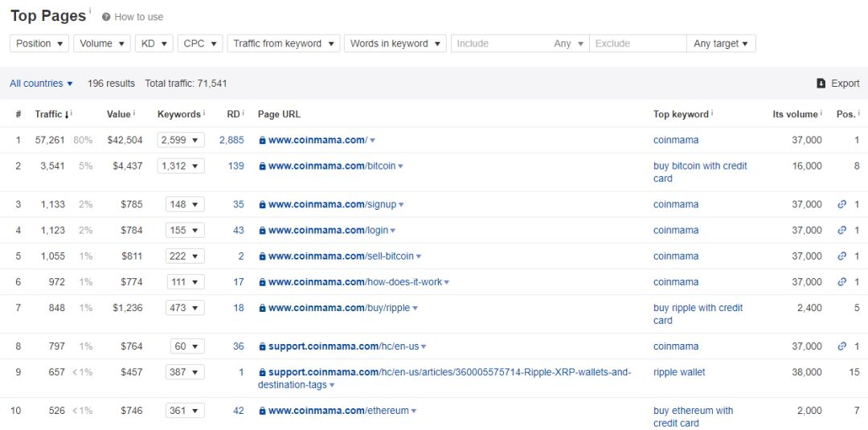868x430 pixels.
Task: Click the URL caret beside coinmama.com/login
Action: (x=393, y=231)
